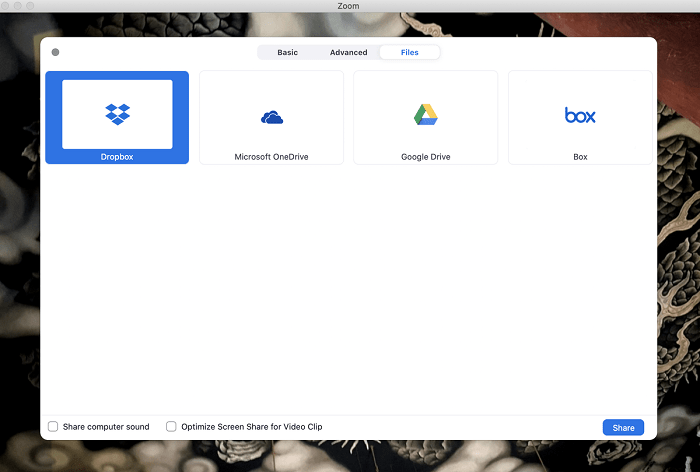The height and width of the screenshot is (472, 700).
Task: Click the Dropbox label text
Action: 117,157
